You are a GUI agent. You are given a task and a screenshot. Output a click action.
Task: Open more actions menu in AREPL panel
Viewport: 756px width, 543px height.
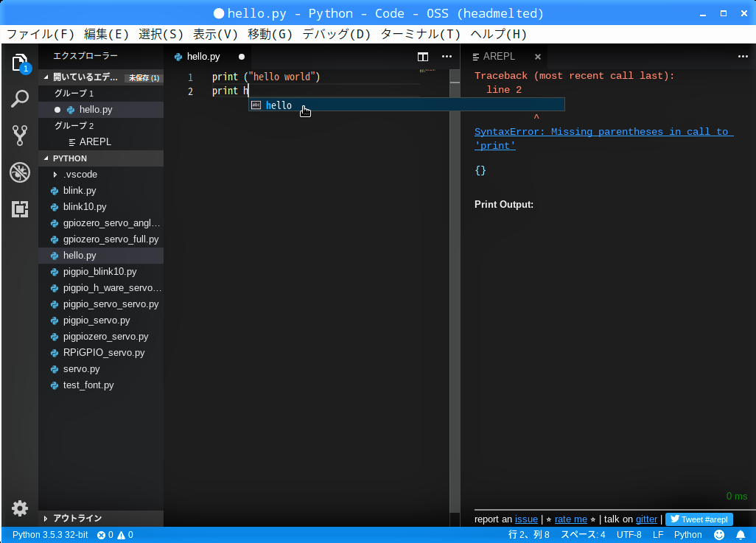(743, 57)
